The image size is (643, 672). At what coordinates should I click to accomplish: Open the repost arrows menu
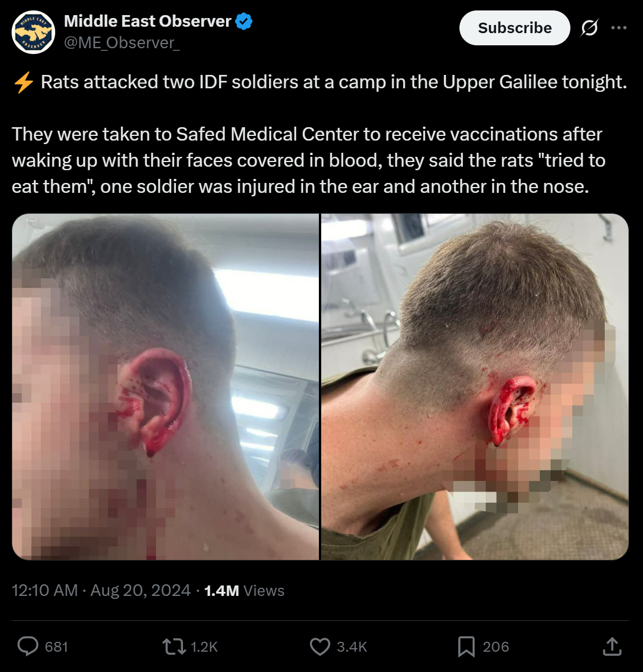tap(174, 646)
